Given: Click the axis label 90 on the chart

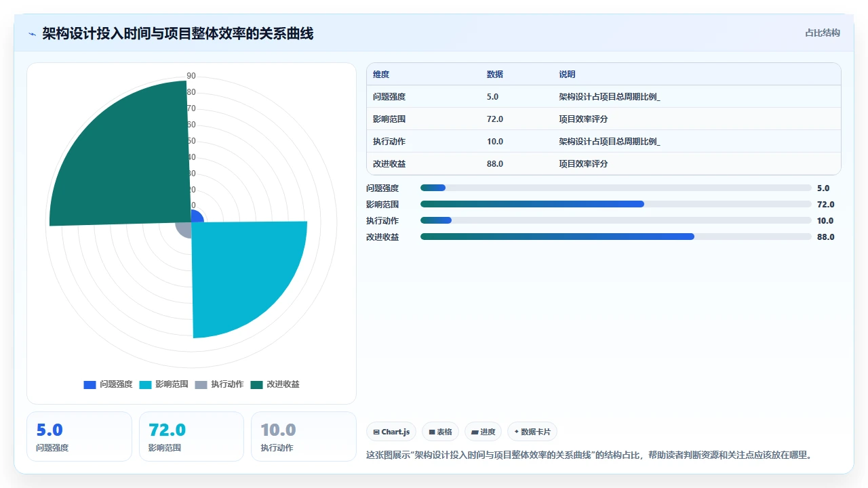Looking at the screenshot, I should (x=191, y=76).
